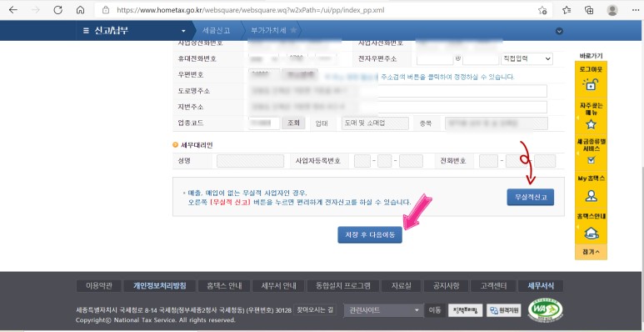Open the 정책브리핑 banner
The width and height of the screenshot is (644, 332).
coord(466,310)
